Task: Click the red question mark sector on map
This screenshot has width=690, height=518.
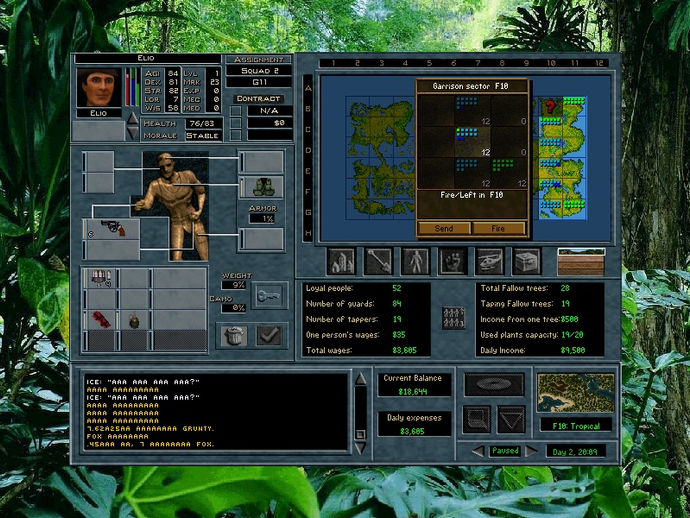Action: [x=550, y=106]
